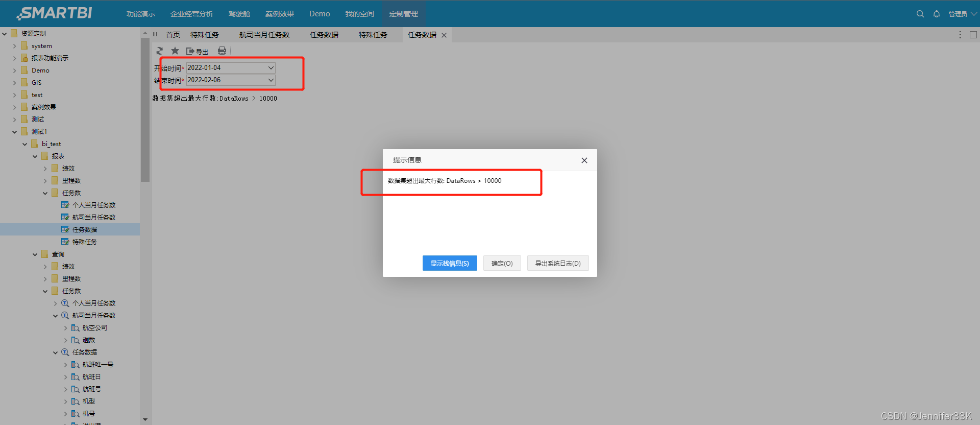The width and height of the screenshot is (980, 425).
Task: Click the print icon in report toolbar
Action: coord(222,51)
